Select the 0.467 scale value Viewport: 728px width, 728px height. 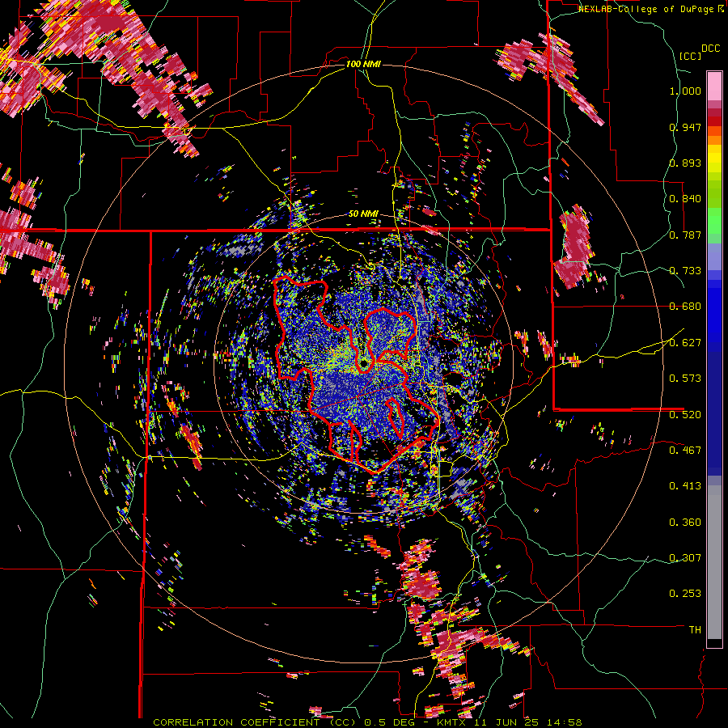pyautogui.click(x=685, y=451)
